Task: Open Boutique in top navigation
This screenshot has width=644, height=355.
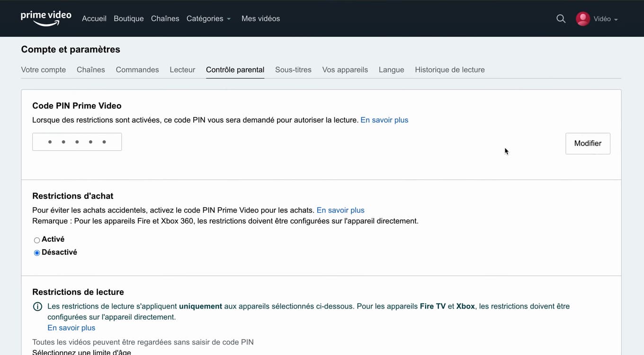Action: click(129, 18)
